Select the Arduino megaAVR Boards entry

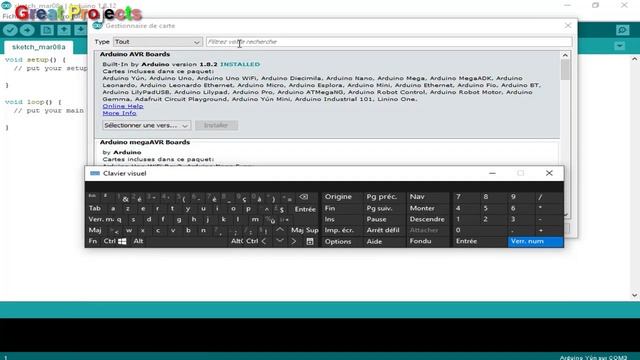tap(328, 153)
